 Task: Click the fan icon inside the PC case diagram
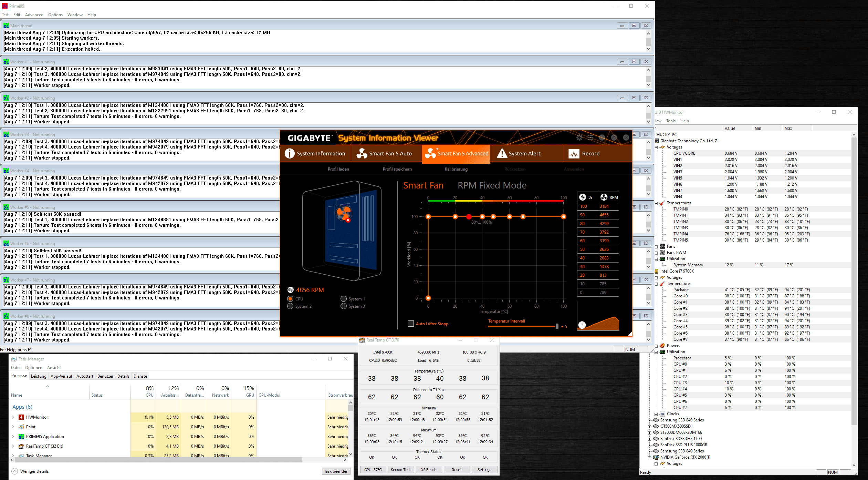pos(344,213)
